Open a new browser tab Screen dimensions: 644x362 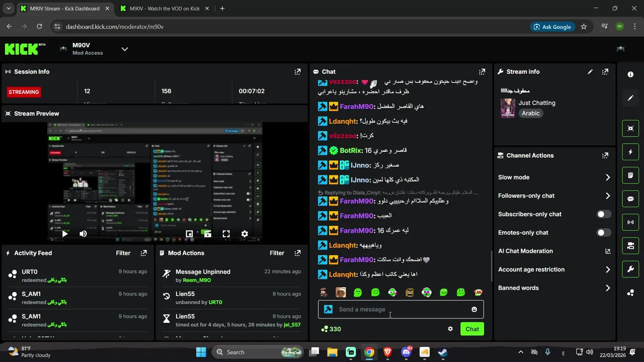(x=222, y=9)
